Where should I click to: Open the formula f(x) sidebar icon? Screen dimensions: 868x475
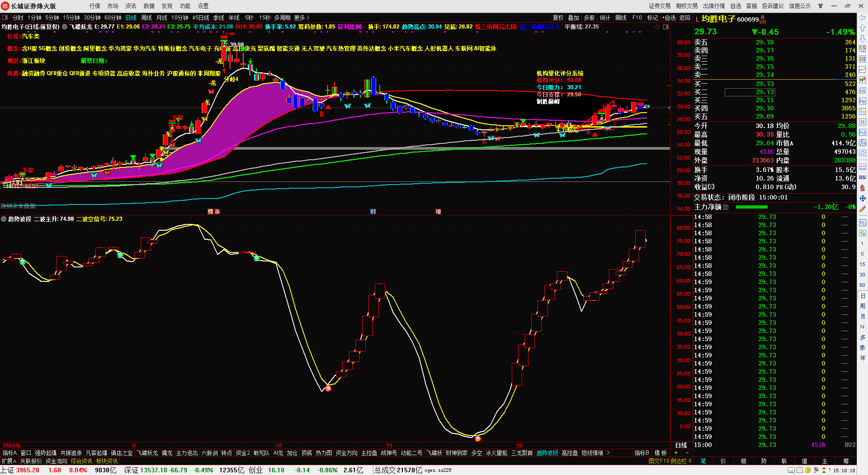tap(863, 142)
